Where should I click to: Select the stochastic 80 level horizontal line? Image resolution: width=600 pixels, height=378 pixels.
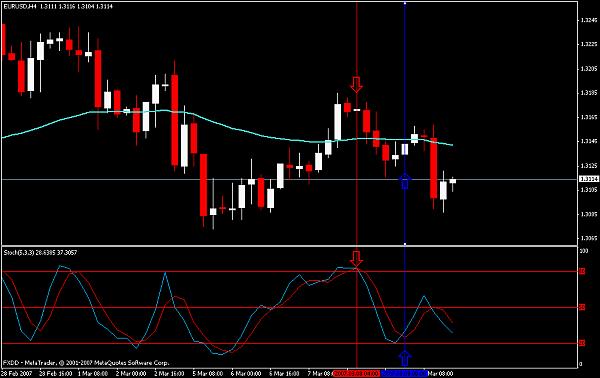tap(289, 271)
